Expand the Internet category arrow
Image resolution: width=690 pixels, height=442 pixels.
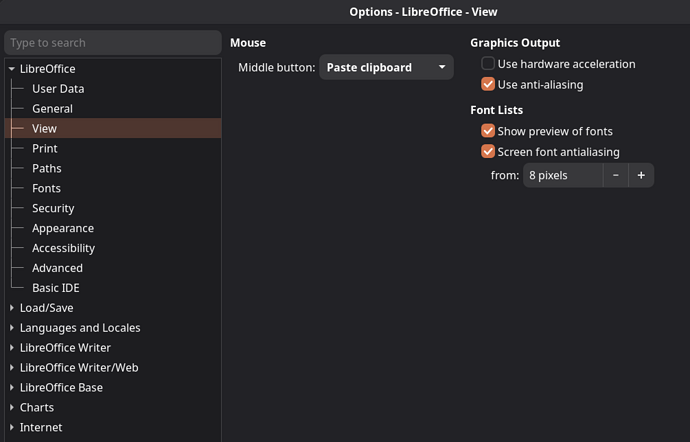[12, 427]
